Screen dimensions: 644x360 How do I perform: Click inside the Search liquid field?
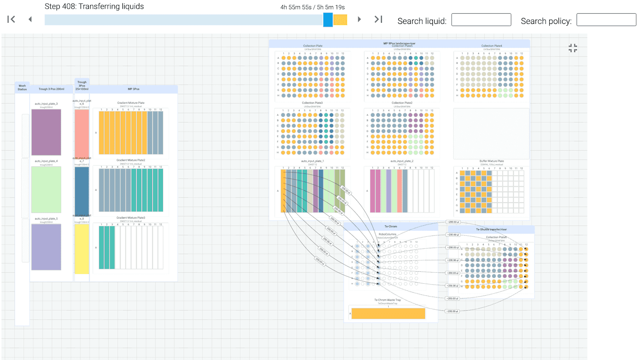481,19
